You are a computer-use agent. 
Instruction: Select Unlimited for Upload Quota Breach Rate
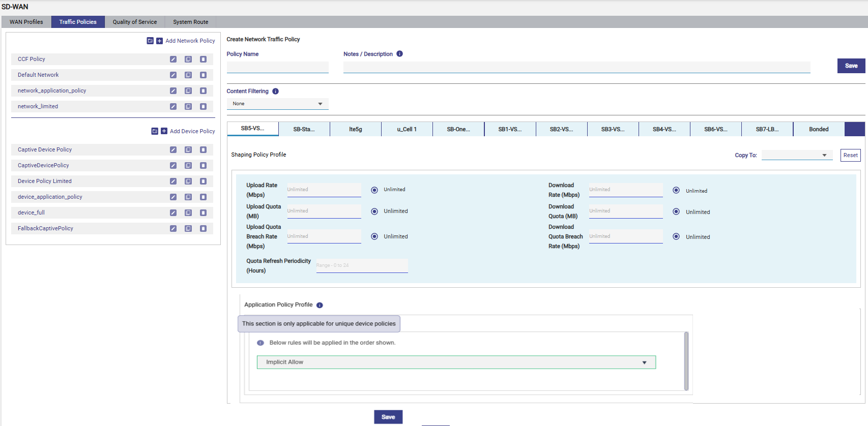pos(374,236)
